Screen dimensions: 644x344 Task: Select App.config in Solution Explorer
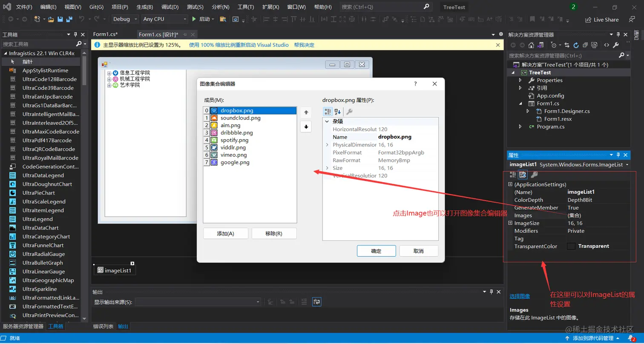[550, 96]
